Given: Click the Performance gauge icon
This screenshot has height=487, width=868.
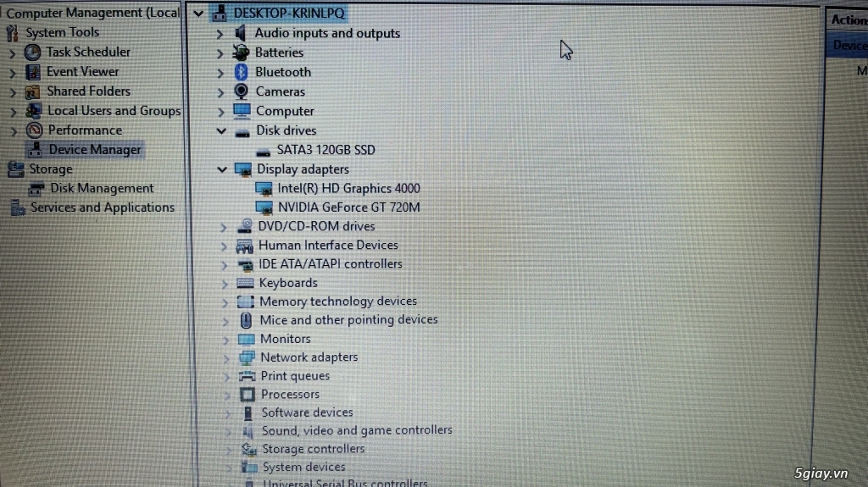Looking at the screenshot, I should [x=34, y=130].
